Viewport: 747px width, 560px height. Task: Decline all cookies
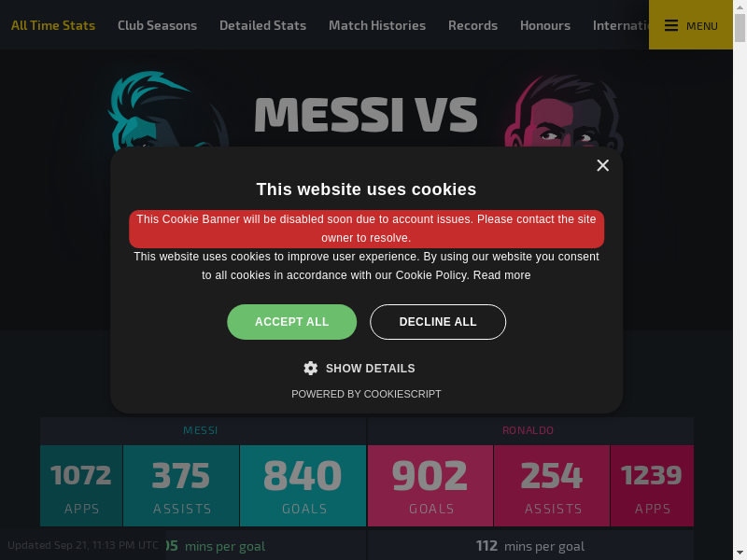(x=438, y=322)
